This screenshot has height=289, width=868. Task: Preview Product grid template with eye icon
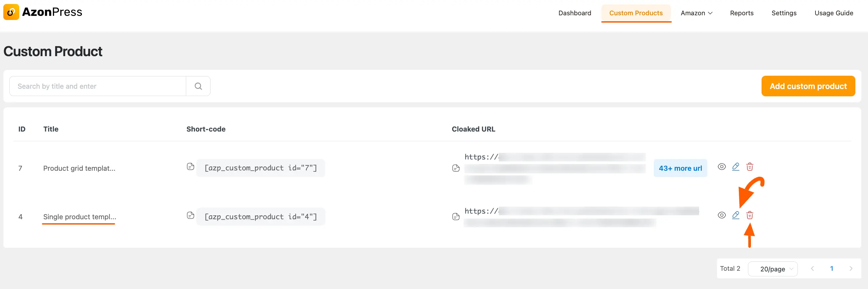tap(721, 167)
